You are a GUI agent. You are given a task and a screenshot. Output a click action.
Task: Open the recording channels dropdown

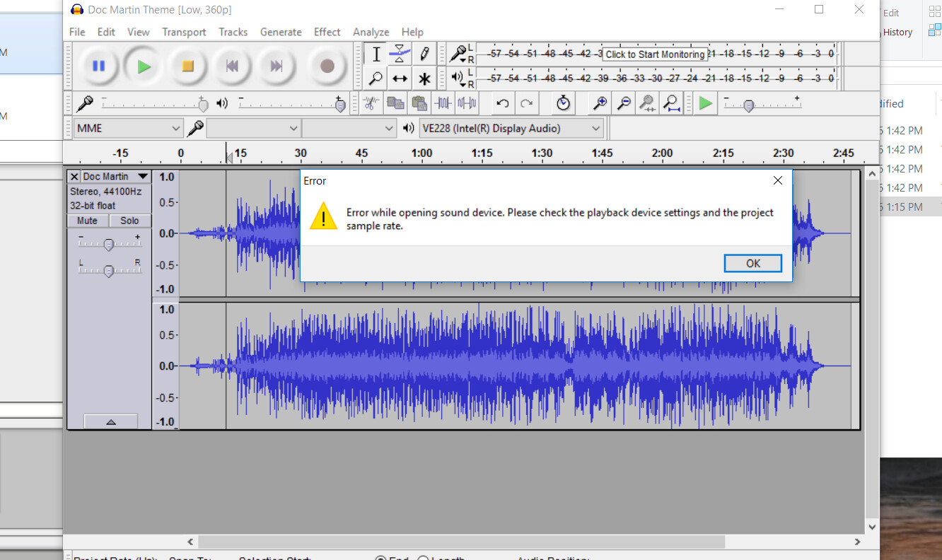coord(349,128)
